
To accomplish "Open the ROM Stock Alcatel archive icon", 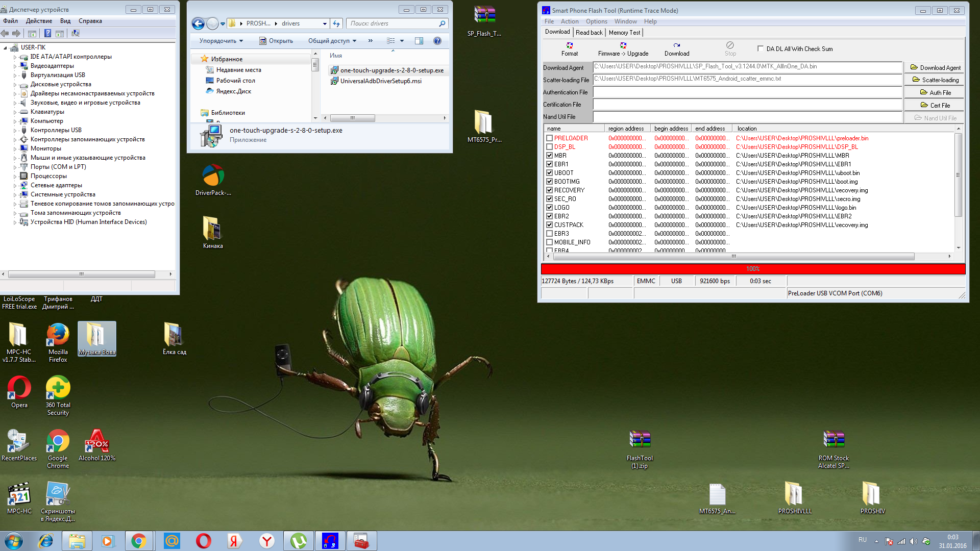I will pyautogui.click(x=834, y=440).
